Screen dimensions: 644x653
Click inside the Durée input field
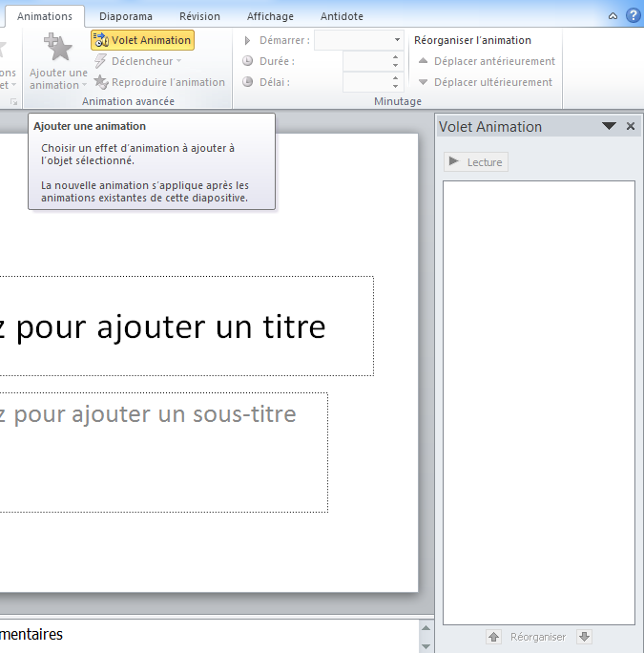(365, 61)
